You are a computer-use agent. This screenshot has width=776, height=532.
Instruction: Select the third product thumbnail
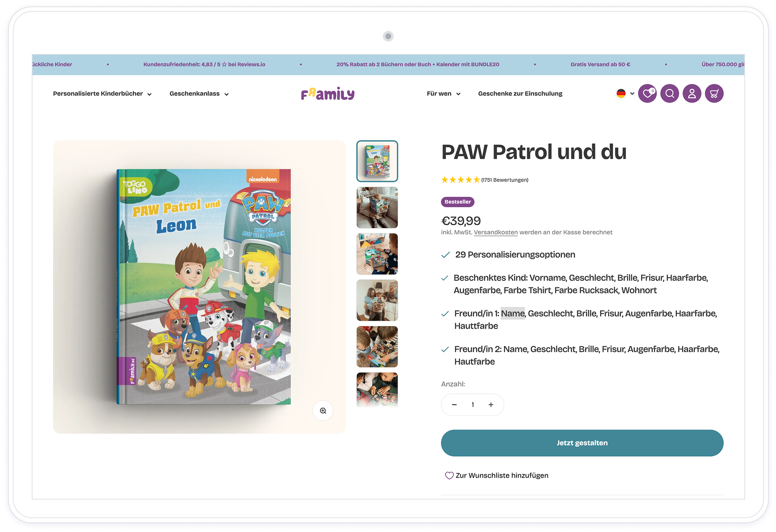pyautogui.click(x=377, y=254)
